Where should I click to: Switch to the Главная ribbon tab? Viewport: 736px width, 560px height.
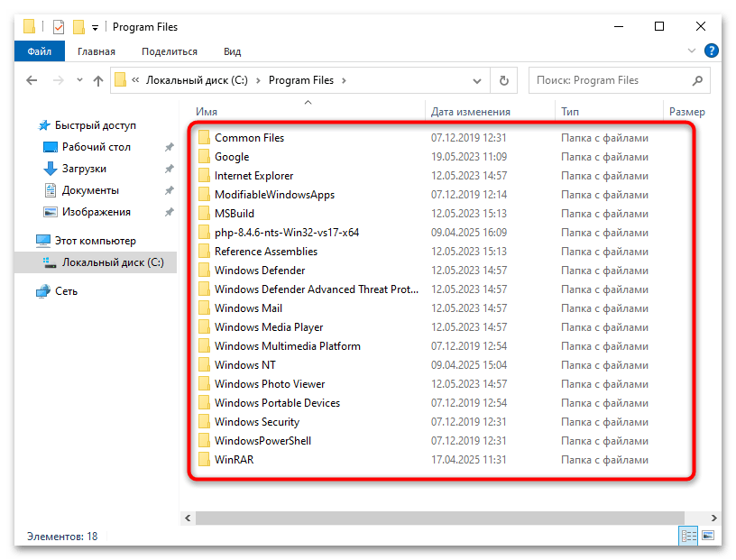pyautogui.click(x=97, y=51)
